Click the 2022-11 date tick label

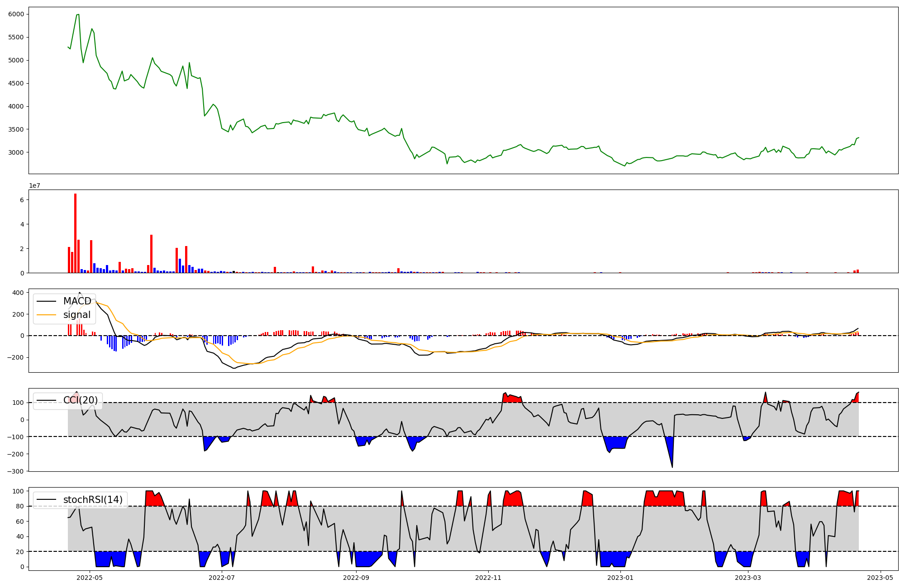click(489, 578)
